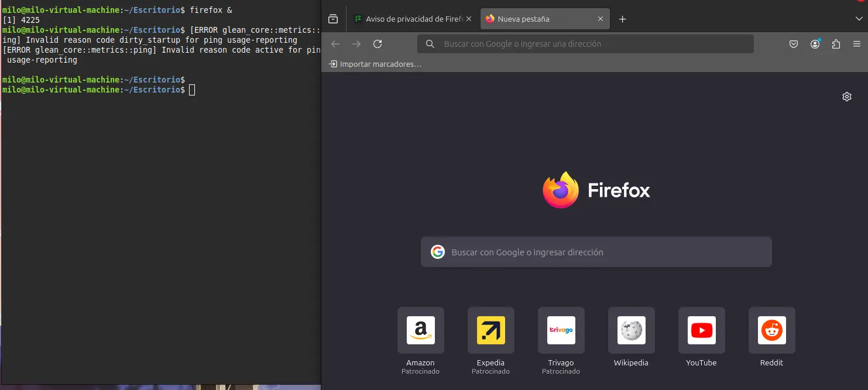The image size is (868, 390).
Task: Open the Pocket save icon
Action: click(x=794, y=44)
